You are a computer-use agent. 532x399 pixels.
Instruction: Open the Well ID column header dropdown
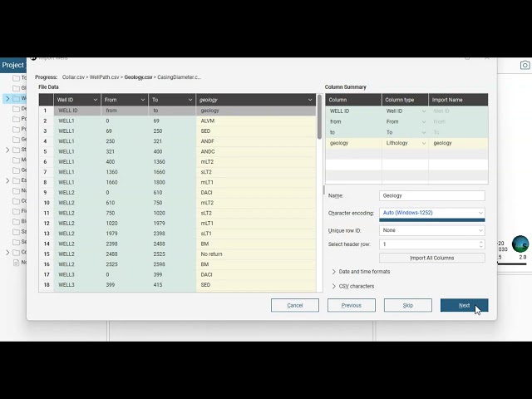(x=96, y=100)
